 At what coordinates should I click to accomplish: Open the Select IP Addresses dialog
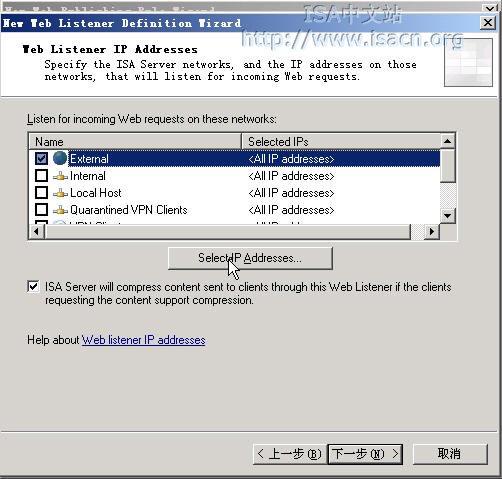pyautogui.click(x=250, y=258)
